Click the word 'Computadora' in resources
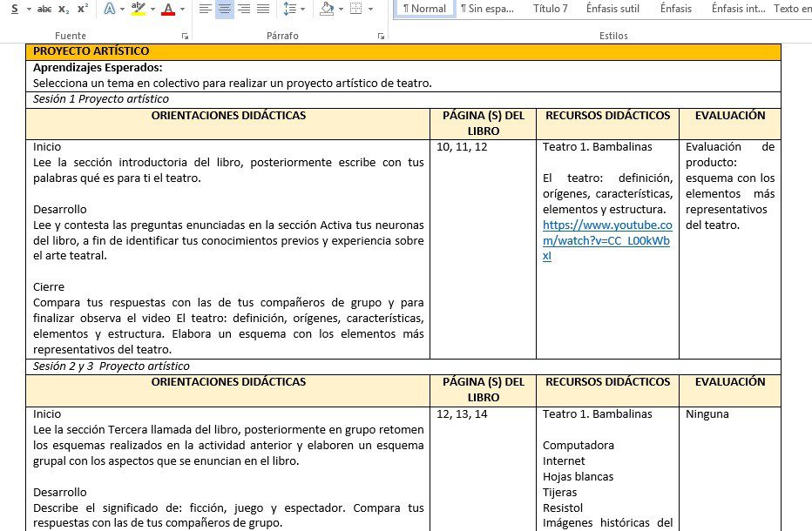The height and width of the screenshot is (531, 812). click(579, 446)
